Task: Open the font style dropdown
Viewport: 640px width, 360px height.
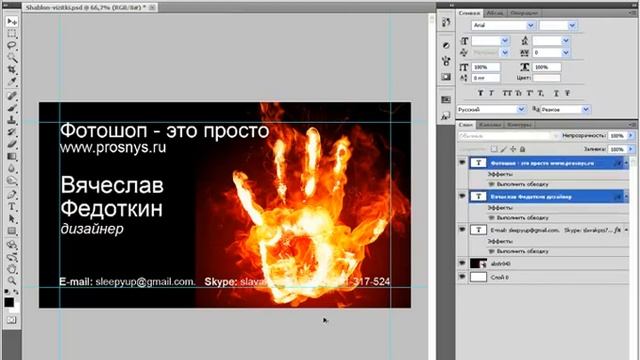Action: coord(572,25)
